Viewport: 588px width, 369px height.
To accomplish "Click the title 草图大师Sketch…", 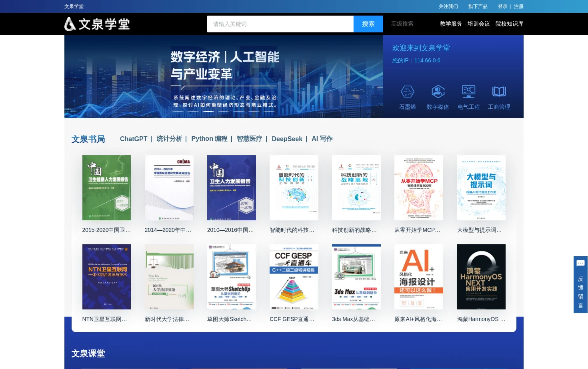I will coord(230,319).
